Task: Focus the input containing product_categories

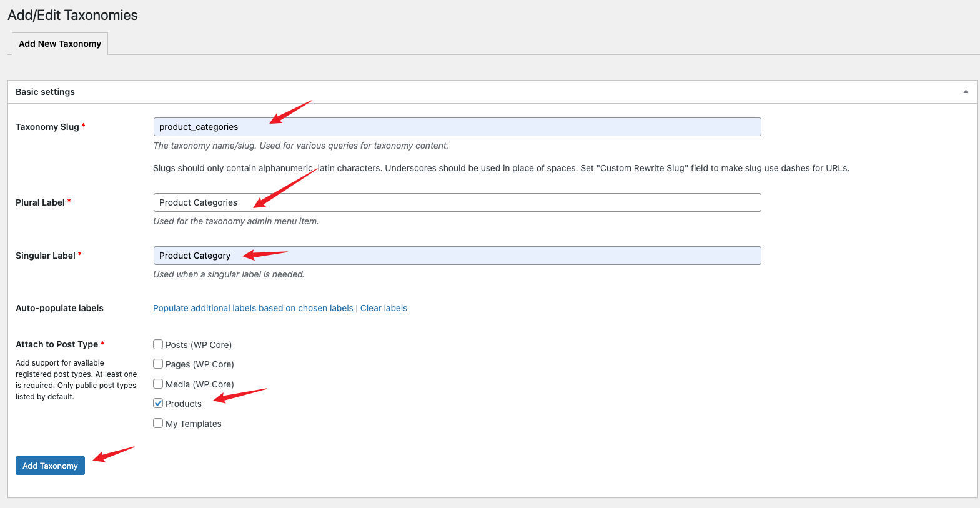Action: [457, 127]
